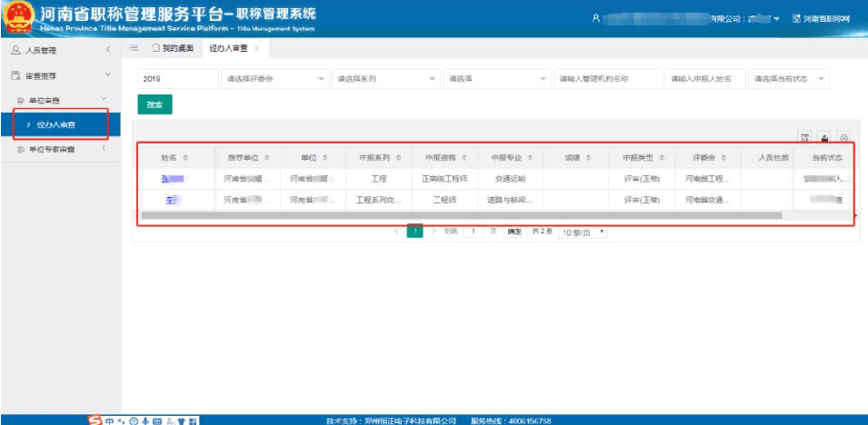Select 经办人审查 in the sidebar
This screenshot has width=868, height=425.
pyautogui.click(x=60, y=125)
